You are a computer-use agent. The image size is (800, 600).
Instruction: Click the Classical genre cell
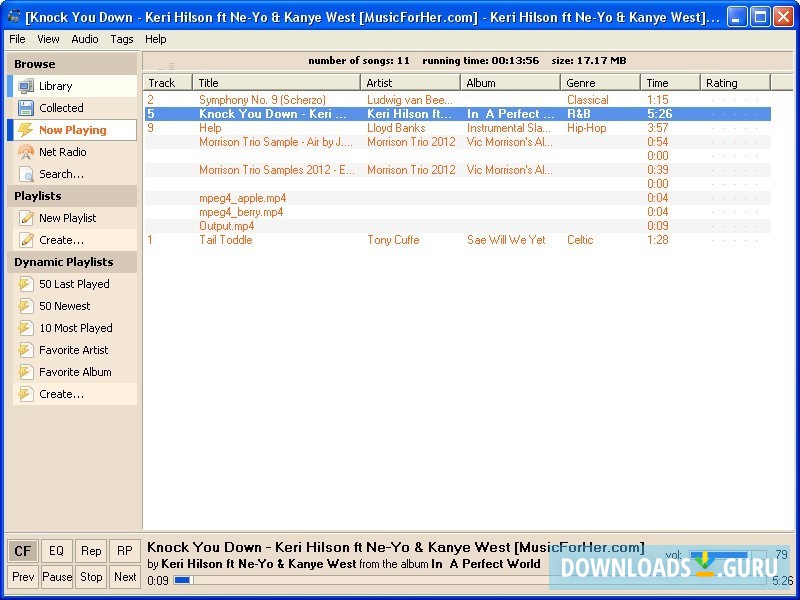point(587,100)
